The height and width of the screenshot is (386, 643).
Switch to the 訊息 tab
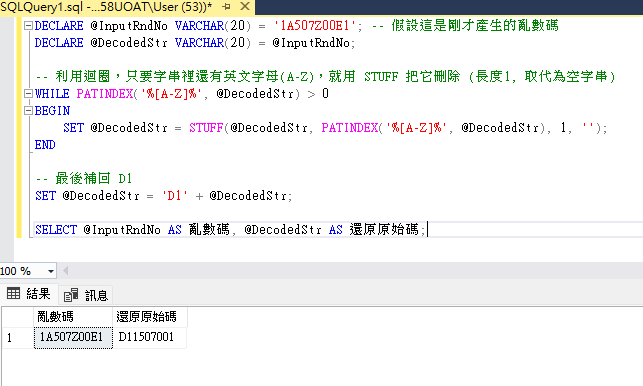point(86,295)
